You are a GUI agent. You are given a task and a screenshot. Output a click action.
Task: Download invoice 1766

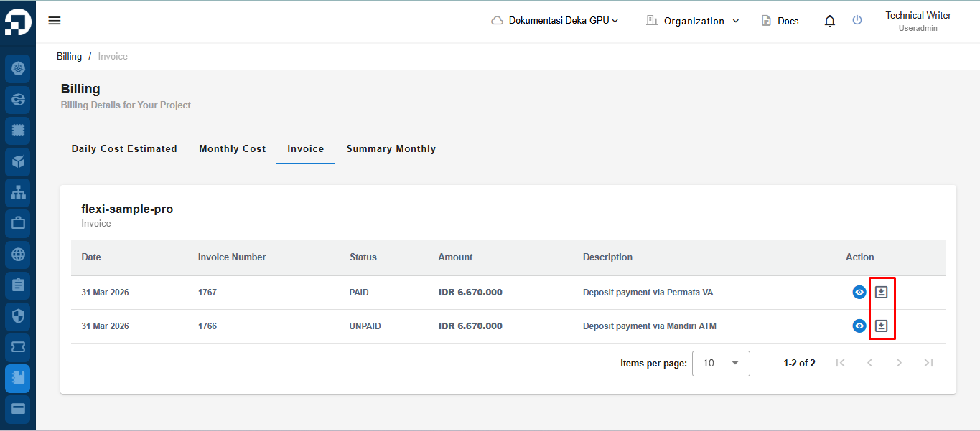coord(882,326)
